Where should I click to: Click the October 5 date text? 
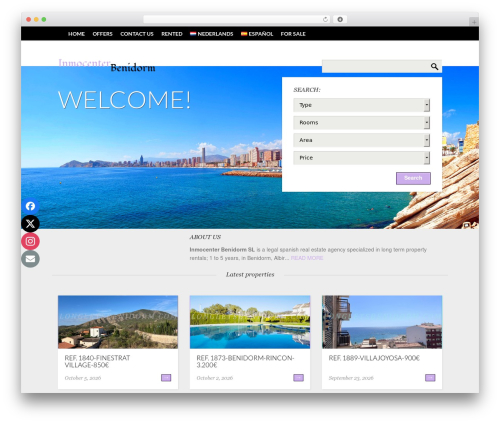point(83,378)
